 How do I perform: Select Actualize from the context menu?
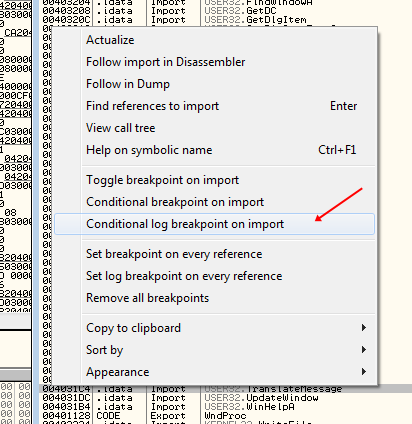click(x=215, y=40)
